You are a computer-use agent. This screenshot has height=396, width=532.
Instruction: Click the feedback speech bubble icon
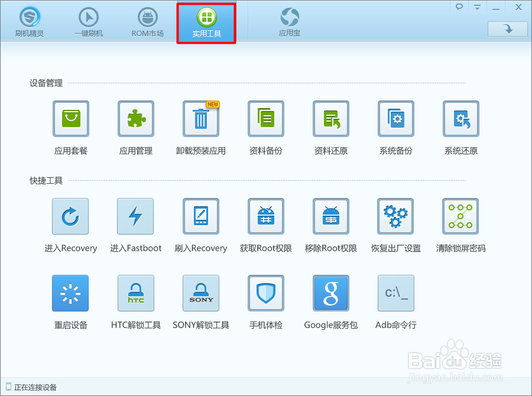pyautogui.click(x=459, y=7)
